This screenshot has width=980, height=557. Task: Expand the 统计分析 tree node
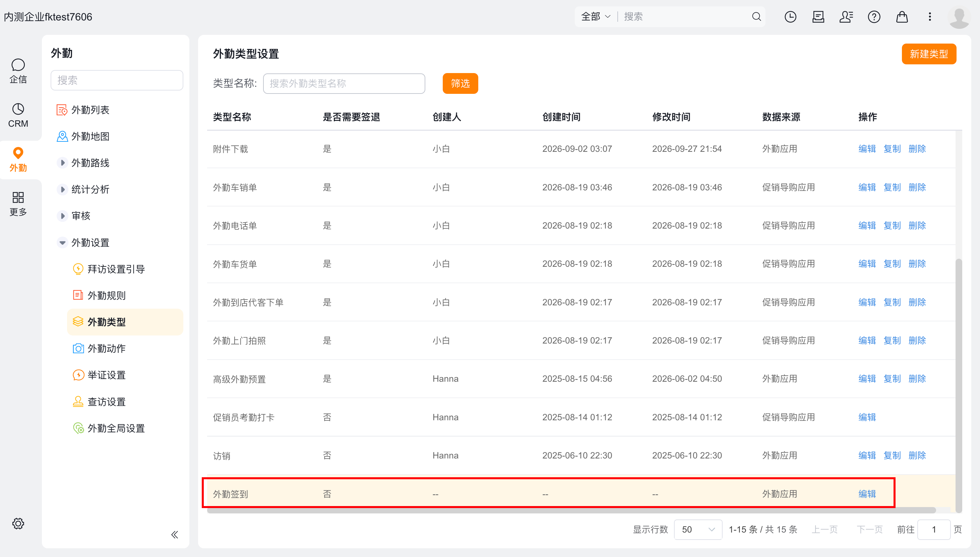[x=62, y=189]
